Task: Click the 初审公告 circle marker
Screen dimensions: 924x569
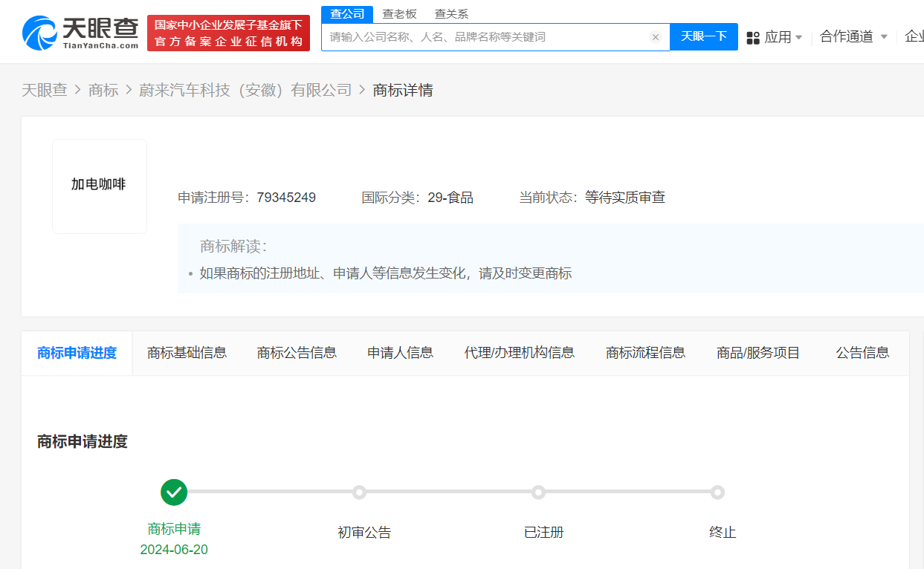Action: click(360, 492)
